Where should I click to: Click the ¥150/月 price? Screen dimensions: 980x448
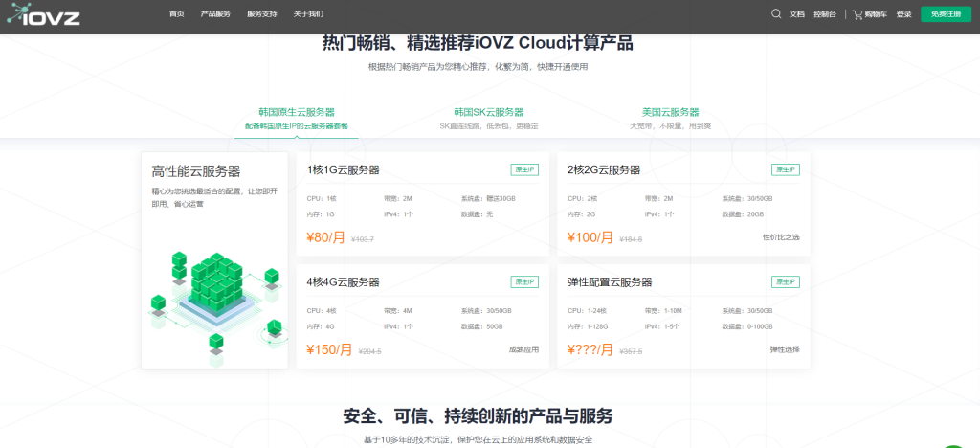(x=329, y=350)
